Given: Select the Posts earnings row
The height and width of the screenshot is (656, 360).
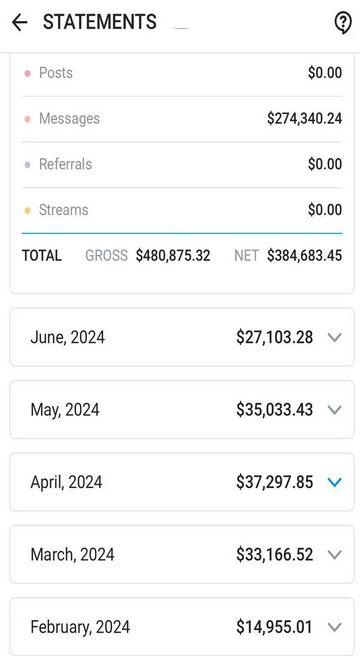Looking at the screenshot, I should 182,74.
